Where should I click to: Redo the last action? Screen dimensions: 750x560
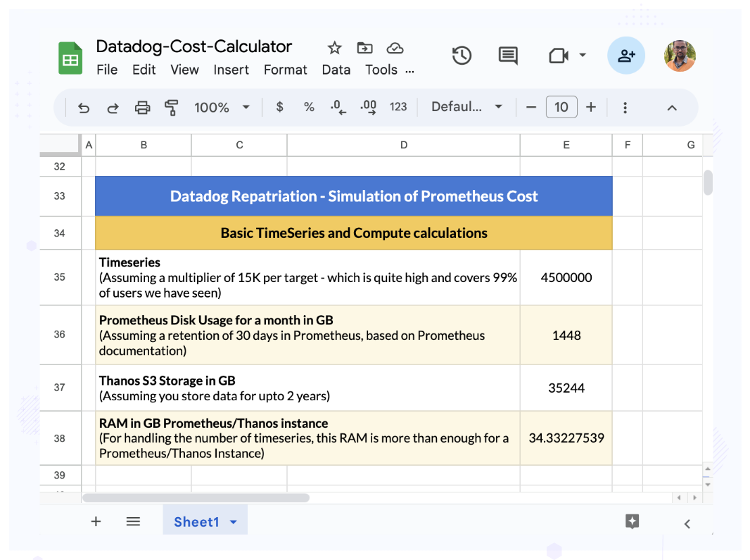113,108
